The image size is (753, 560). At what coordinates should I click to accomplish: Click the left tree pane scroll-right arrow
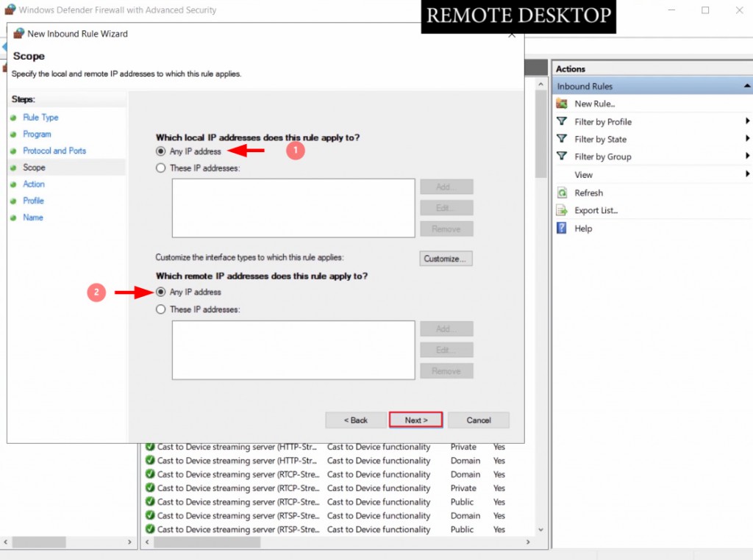[x=129, y=542]
